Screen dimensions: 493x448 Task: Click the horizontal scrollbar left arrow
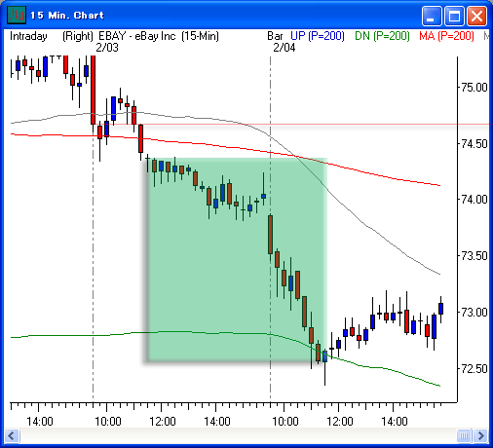click(12, 435)
